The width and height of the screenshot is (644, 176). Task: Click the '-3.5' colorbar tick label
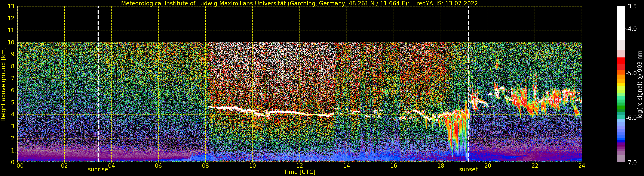(x=631, y=6)
